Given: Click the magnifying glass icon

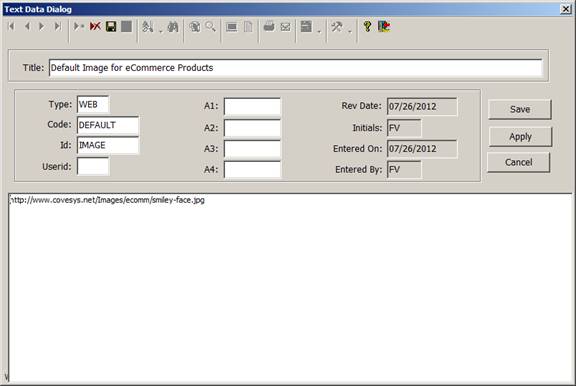Looking at the screenshot, I should pos(210,26).
